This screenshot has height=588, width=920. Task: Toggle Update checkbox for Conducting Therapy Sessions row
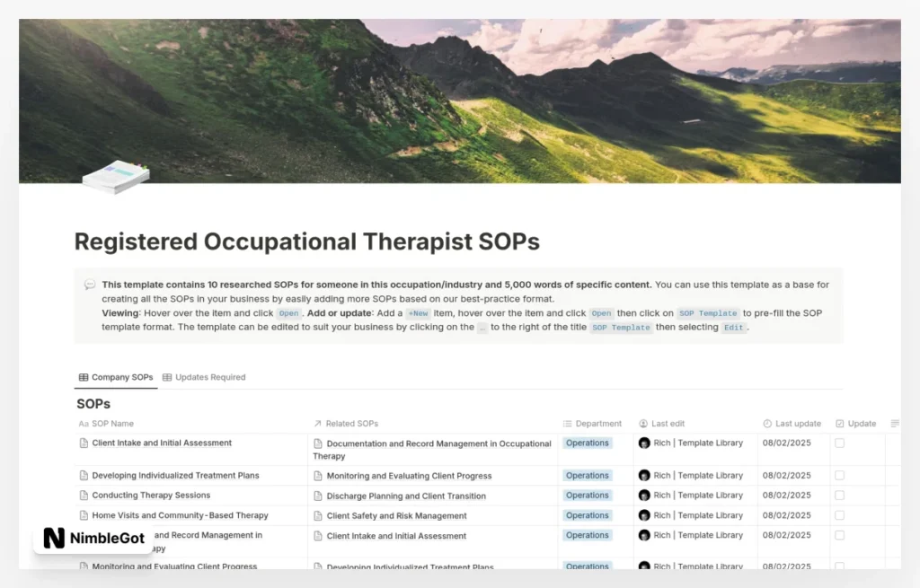tap(840, 496)
